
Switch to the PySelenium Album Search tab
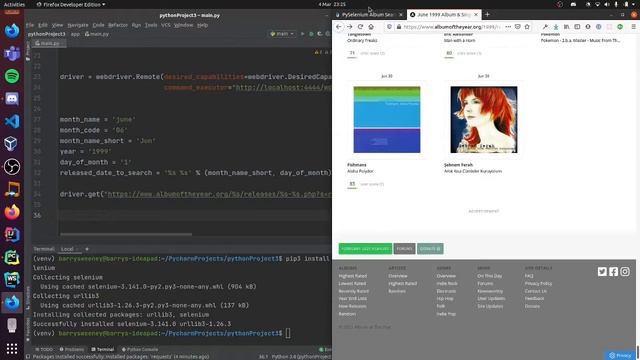click(x=367, y=14)
